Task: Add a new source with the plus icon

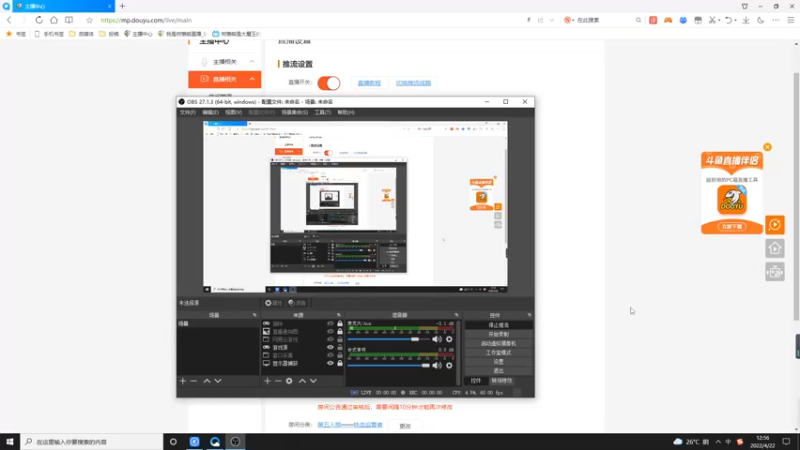Action: point(267,381)
